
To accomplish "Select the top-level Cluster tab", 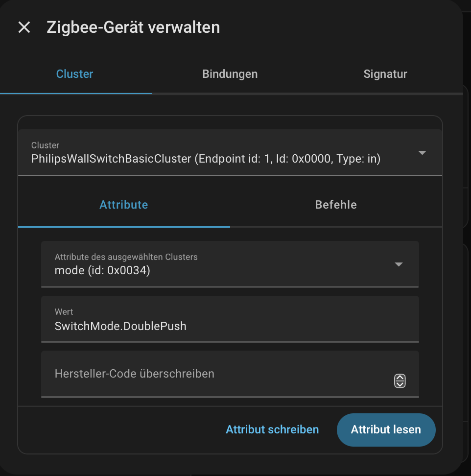I will [75, 74].
